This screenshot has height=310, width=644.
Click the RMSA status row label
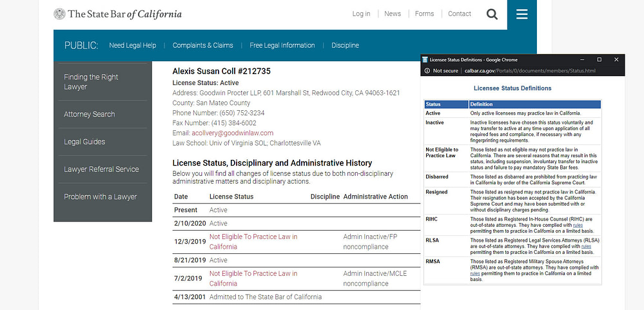[x=433, y=262]
